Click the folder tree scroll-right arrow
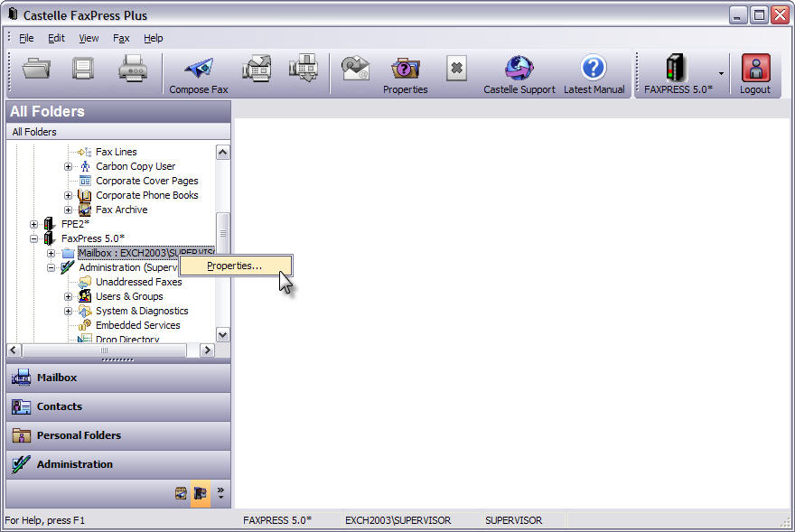Viewport: 795px width, 532px height. click(207, 350)
